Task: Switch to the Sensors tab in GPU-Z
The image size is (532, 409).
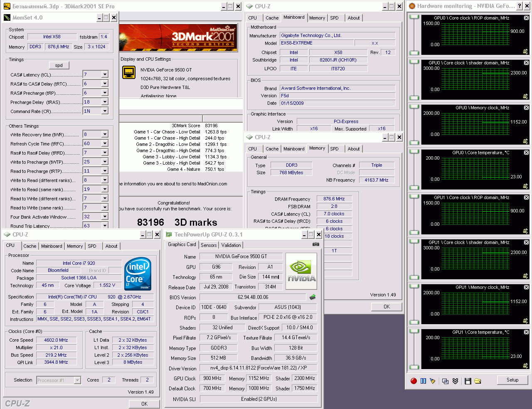Action: (x=209, y=245)
